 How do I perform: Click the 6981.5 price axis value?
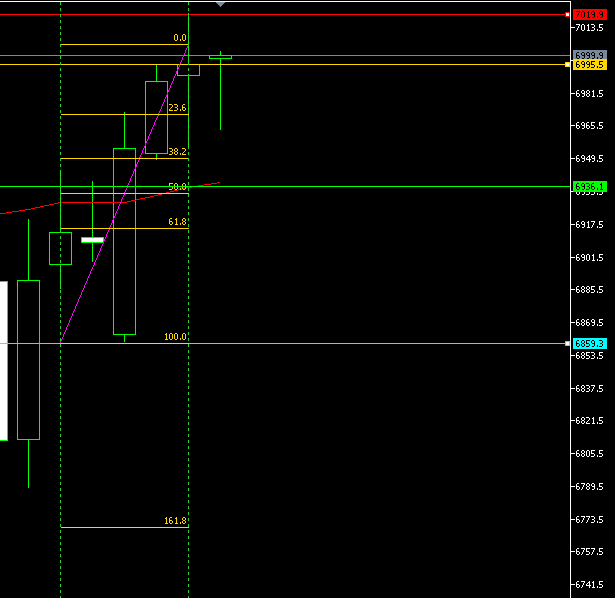[x=589, y=94]
